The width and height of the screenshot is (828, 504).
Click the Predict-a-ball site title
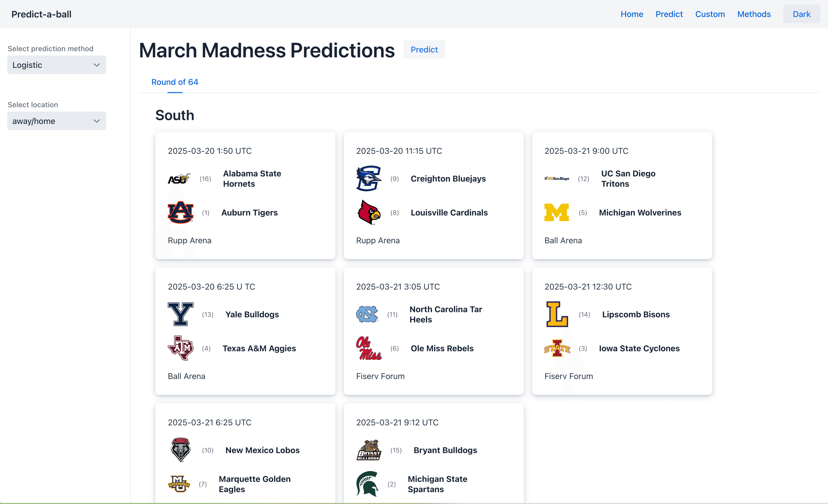point(41,14)
